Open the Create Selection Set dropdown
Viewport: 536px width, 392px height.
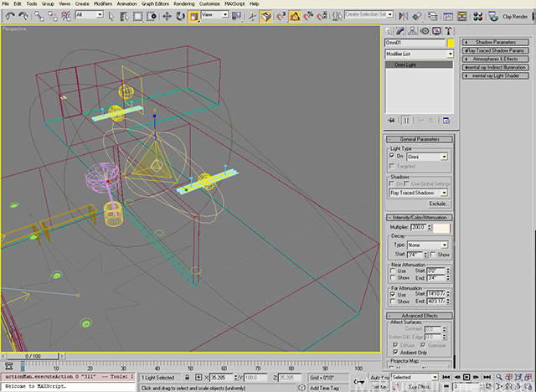[x=368, y=15]
